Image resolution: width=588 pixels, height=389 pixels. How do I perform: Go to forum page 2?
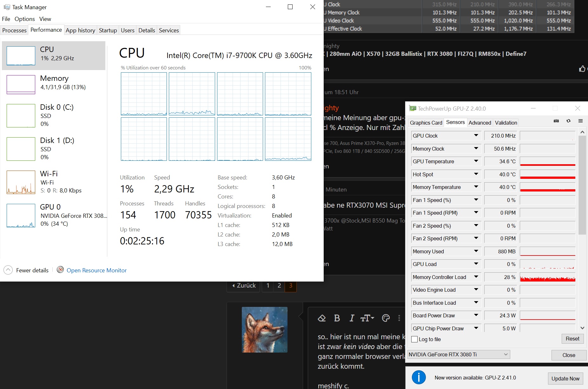coord(279,285)
